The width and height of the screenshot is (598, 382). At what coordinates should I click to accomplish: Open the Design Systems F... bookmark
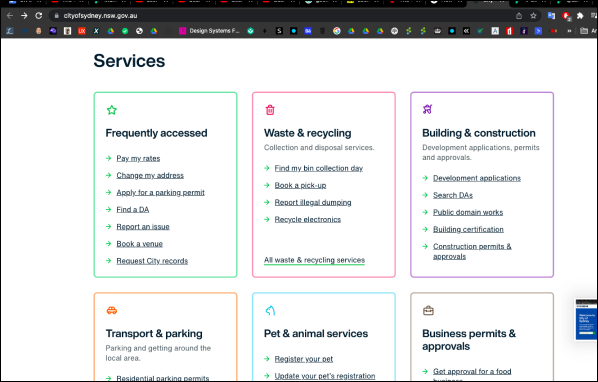(x=209, y=31)
